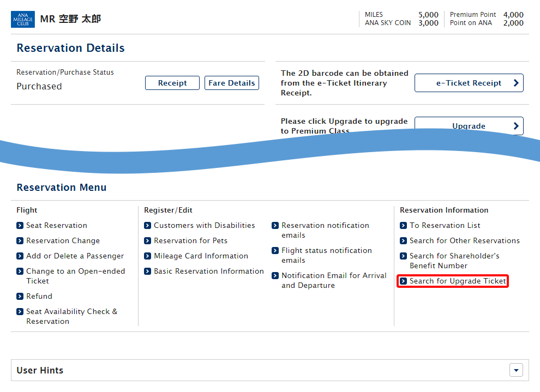Select Search for Other Reservations
The width and height of the screenshot is (540, 392).
click(464, 241)
